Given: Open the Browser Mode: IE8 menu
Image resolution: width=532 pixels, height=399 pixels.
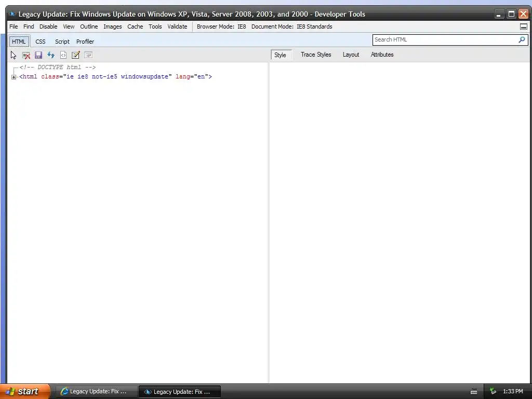Looking at the screenshot, I should (x=221, y=26).
